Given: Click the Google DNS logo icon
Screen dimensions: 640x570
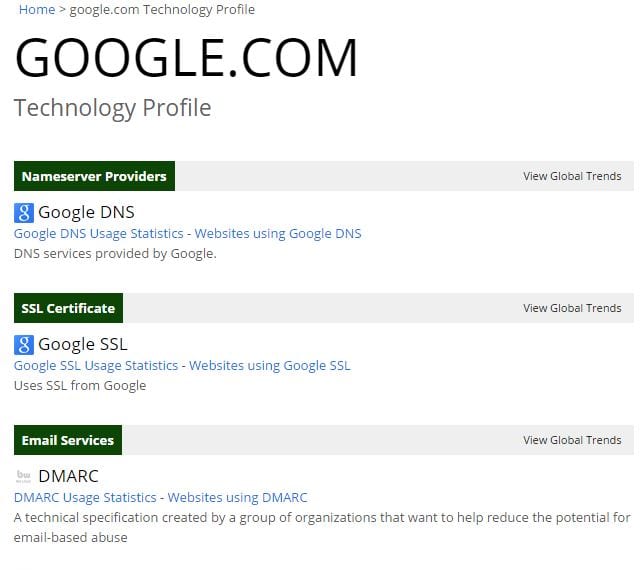Looking at the screenshot, I should (24, 212).
